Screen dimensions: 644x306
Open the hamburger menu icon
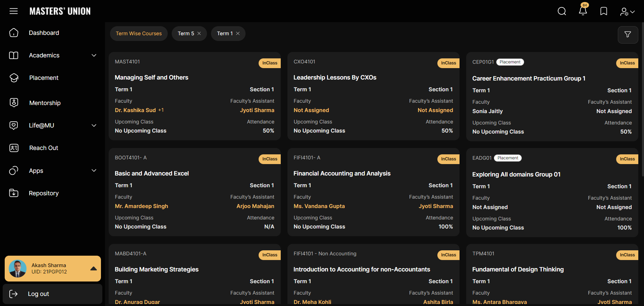coord(13,11)
